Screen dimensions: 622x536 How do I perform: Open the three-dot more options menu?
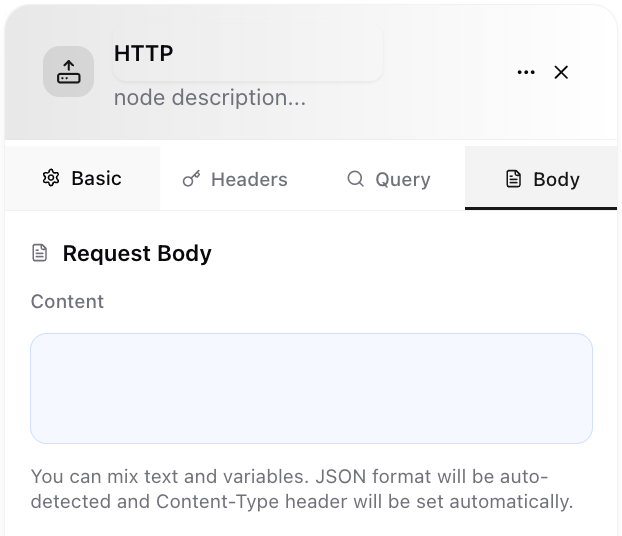(x=526, y=72)
